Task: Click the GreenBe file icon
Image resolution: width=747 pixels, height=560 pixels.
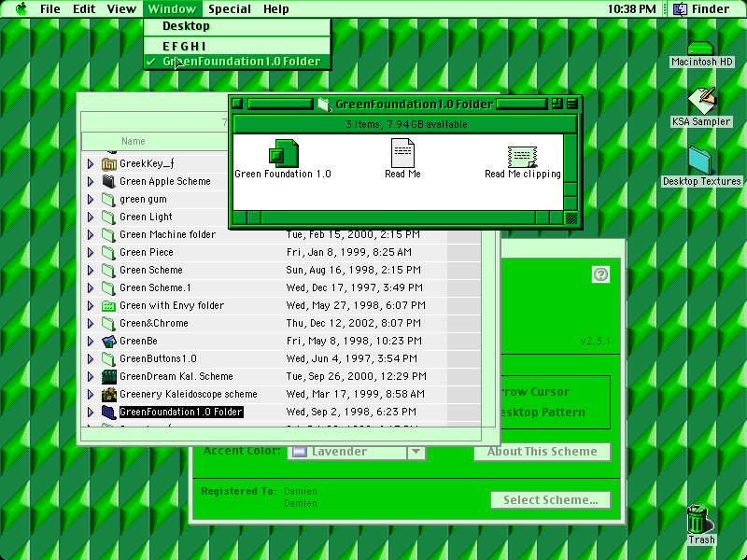Action: click(x=109, y=341)
